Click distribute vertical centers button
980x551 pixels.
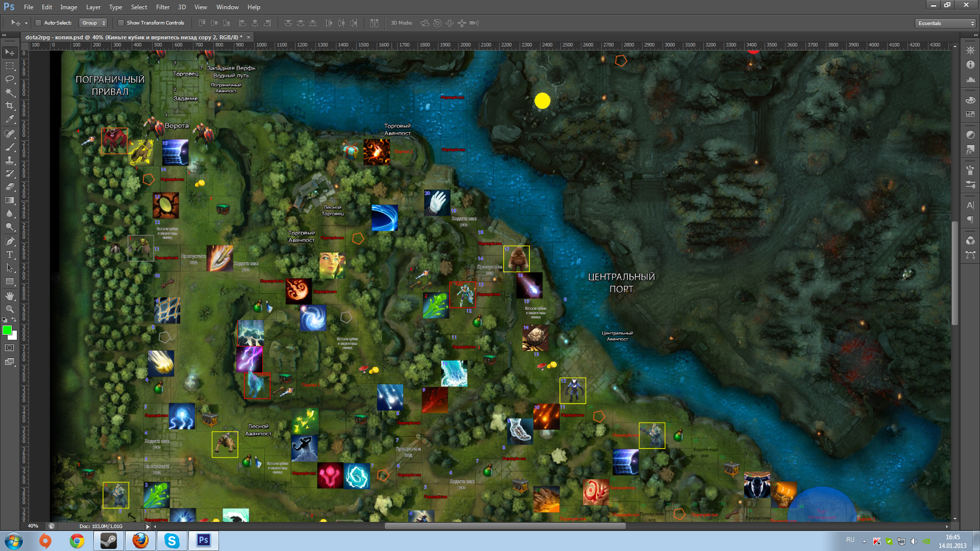tap(301, 23)
